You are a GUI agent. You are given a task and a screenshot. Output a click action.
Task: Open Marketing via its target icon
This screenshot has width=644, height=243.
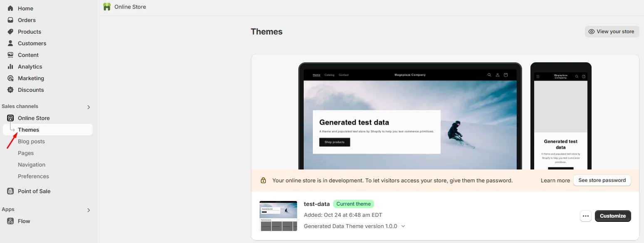(10, 78)
